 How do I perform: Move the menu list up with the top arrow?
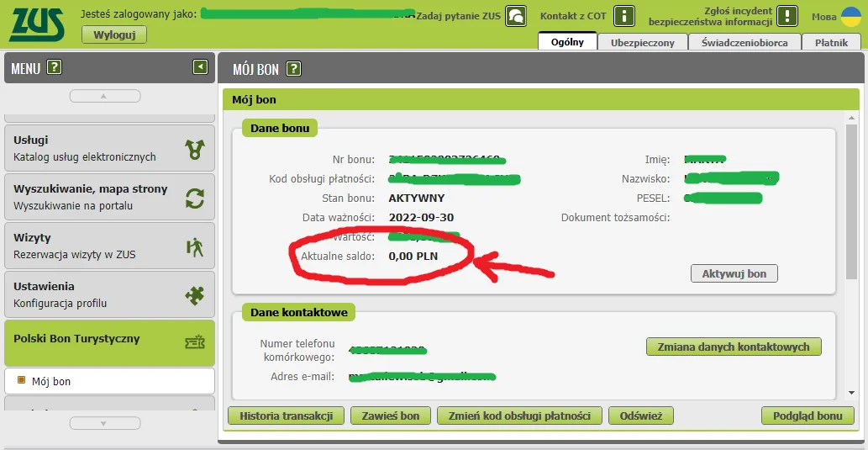click(105, 96)
